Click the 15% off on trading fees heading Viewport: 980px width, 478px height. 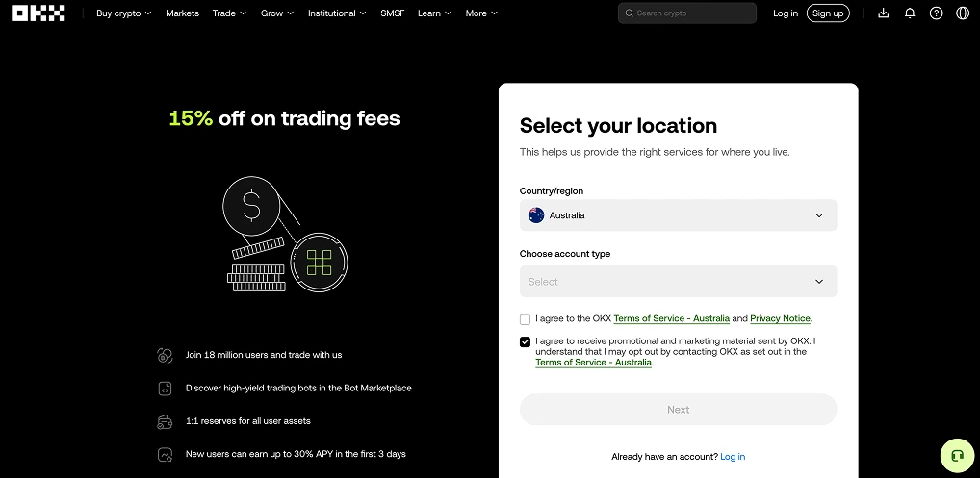pyautogui.click(x=284, y=118)
